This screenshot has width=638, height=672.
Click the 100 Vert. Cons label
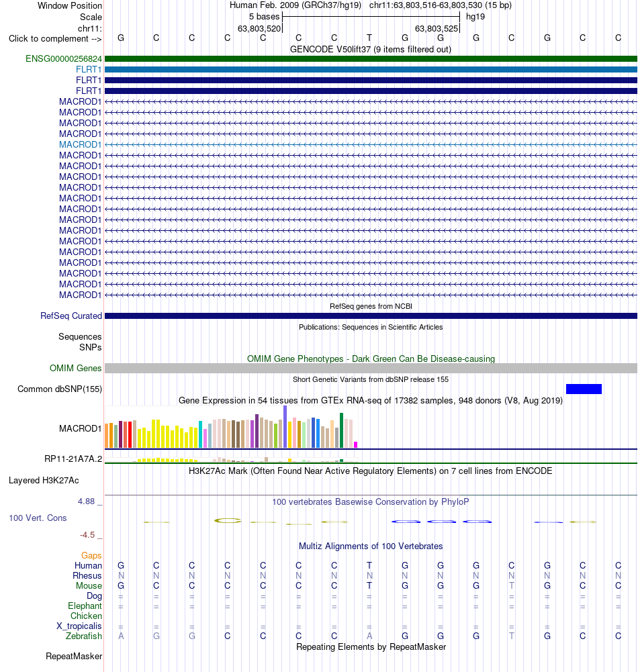pos(38,518)
